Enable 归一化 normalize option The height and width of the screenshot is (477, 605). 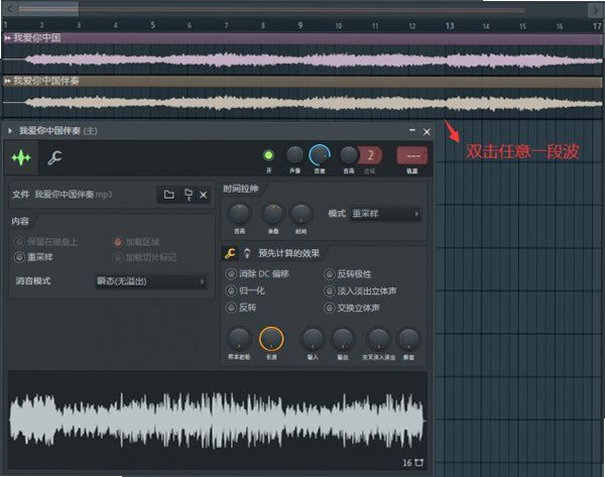[x=246, y=291]
